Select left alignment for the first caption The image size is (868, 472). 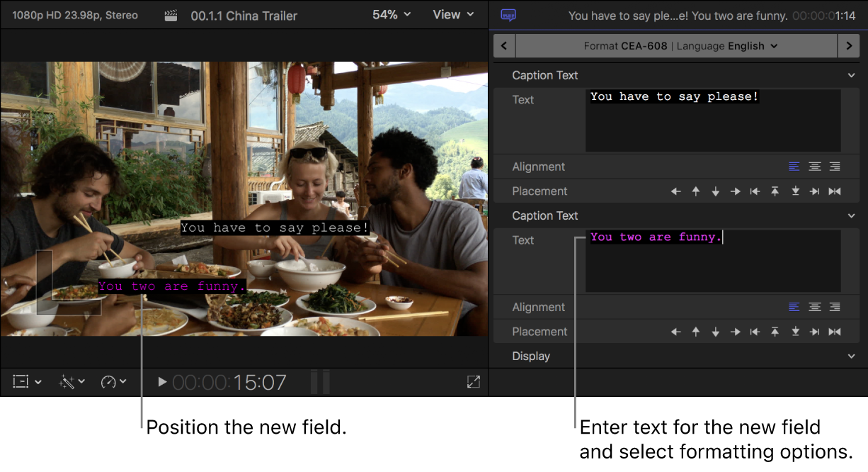coord(794,166)
